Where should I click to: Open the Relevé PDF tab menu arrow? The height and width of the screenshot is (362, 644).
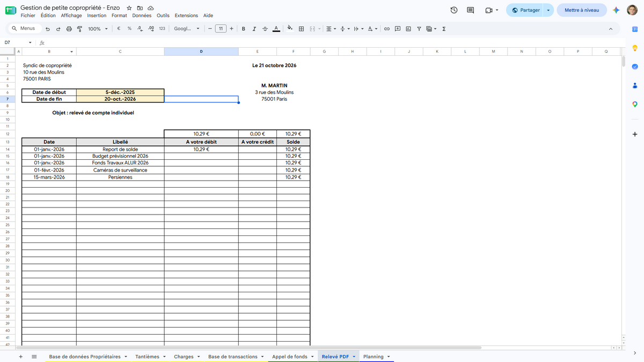[x=354, y=357]
